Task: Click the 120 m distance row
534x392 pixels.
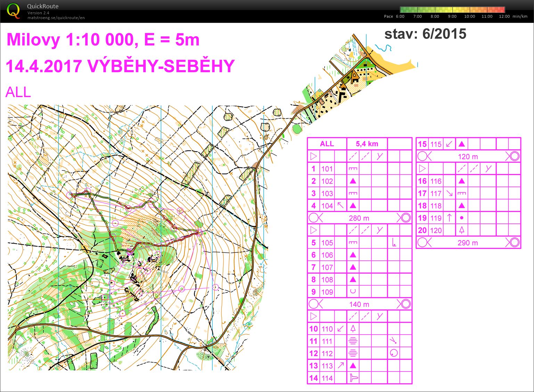Action: [468, 156]
